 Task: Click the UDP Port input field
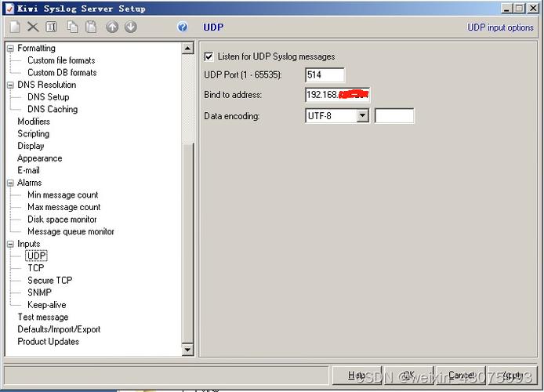pos(325,75)
